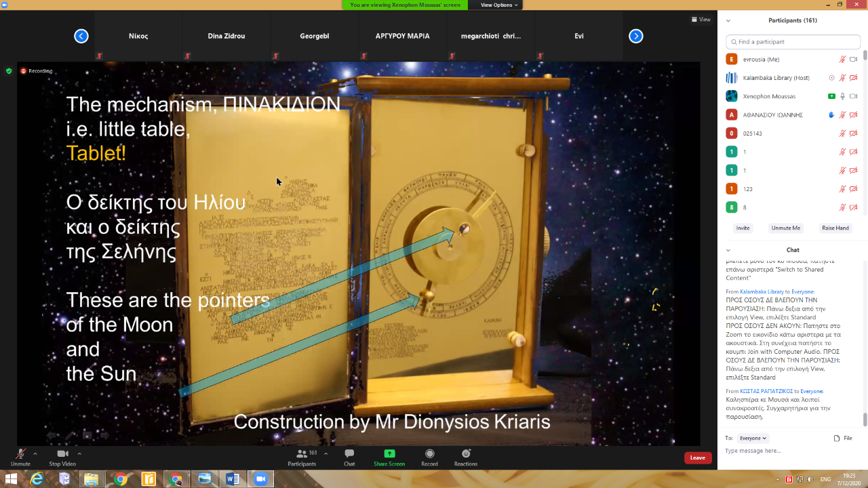
Task: Collapse the Participants panel with chevron
Action: (x=728, y=20)
